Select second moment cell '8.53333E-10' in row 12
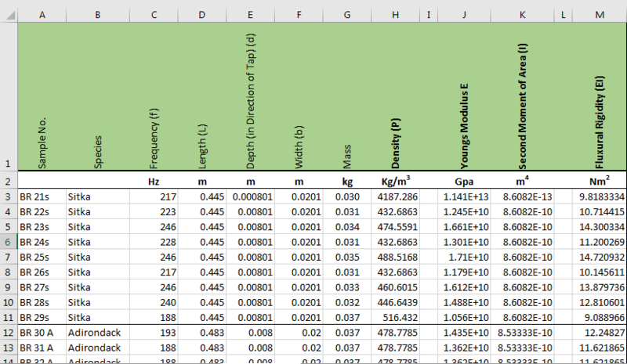This screenshot has height=364, width=627. 523,333
